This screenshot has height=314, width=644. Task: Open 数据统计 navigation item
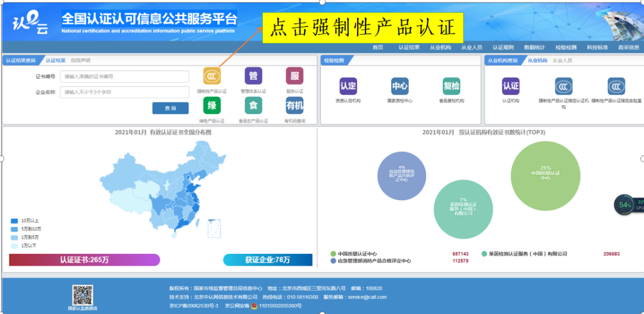534,47
